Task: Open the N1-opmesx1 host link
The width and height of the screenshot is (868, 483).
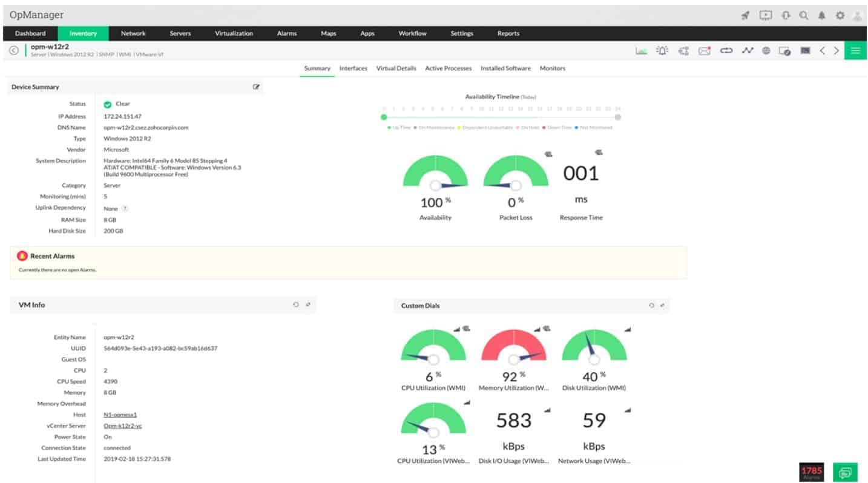Action: 120,415
